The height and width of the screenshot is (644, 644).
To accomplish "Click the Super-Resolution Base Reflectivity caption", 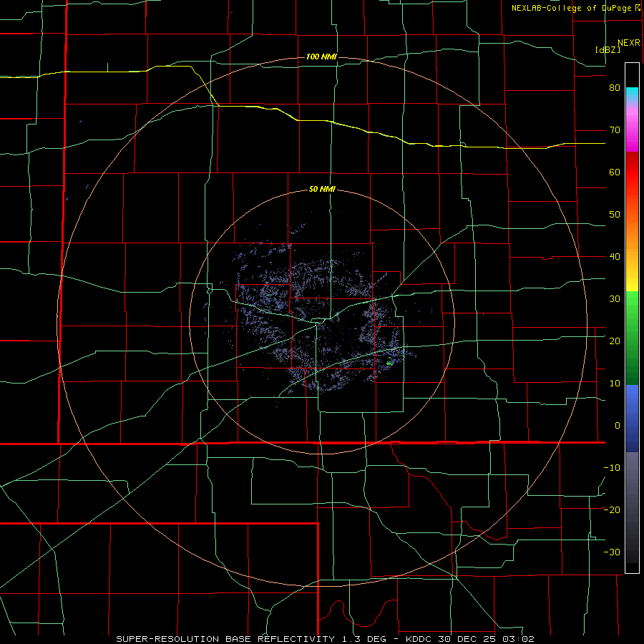I will (x=326, y=639).
